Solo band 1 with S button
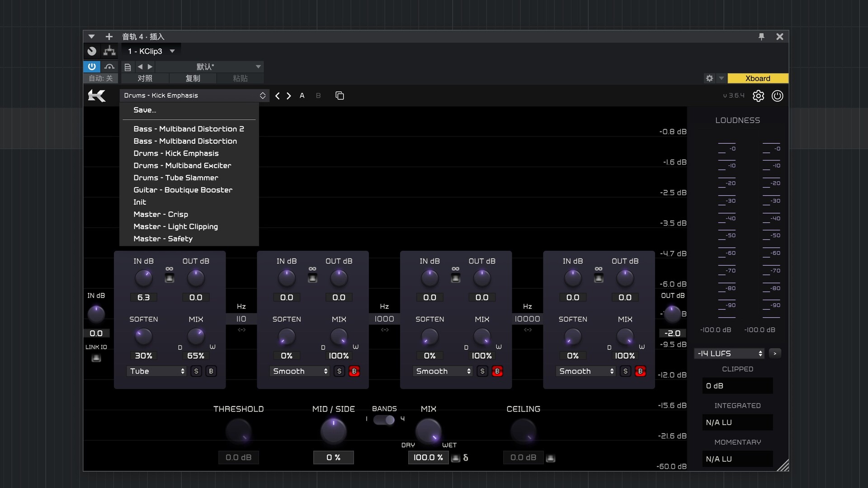Viewport: 868px width, 488px height. (x=196, y=371)
